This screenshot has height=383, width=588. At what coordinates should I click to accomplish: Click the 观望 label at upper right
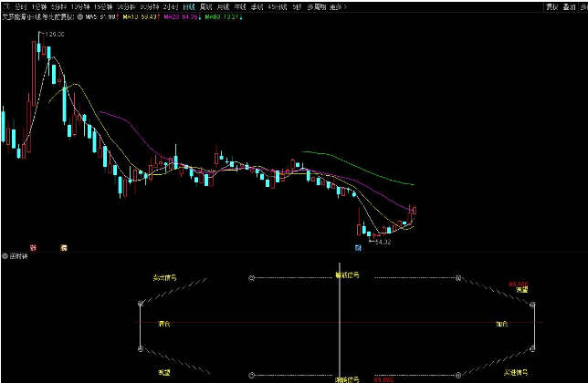521,290
